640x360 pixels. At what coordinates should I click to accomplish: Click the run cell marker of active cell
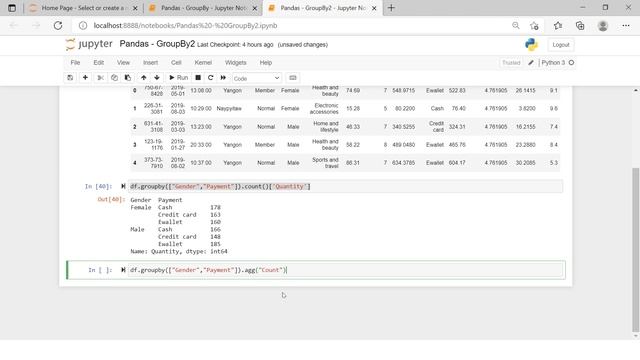[123, 270]
